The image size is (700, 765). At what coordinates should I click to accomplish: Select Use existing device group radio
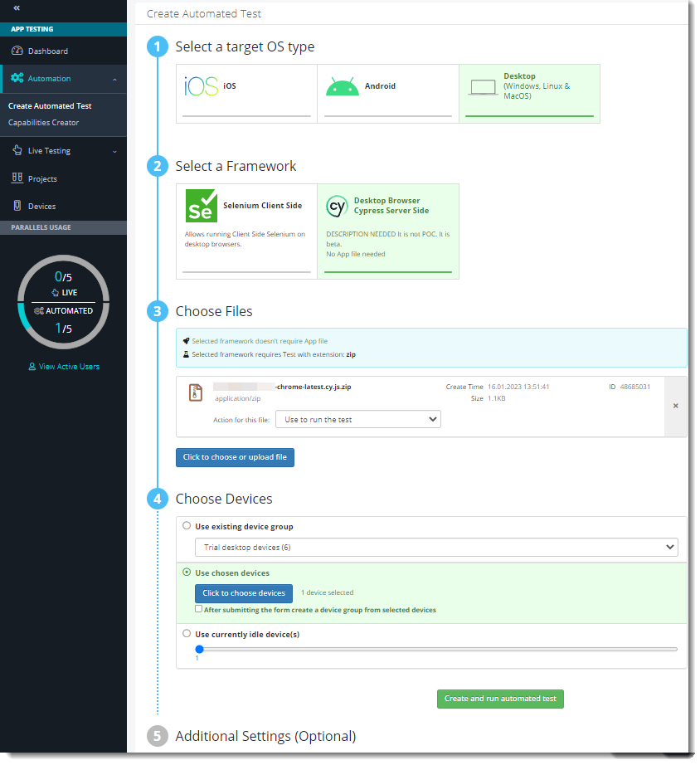pos(187,526)
